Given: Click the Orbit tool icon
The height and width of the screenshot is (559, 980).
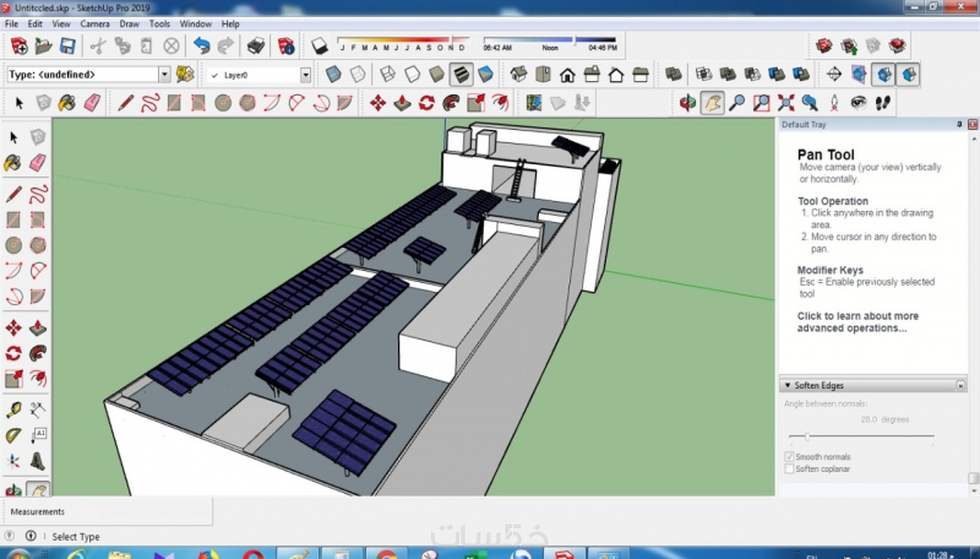Looking at the screenshot, I should [687, 103].
